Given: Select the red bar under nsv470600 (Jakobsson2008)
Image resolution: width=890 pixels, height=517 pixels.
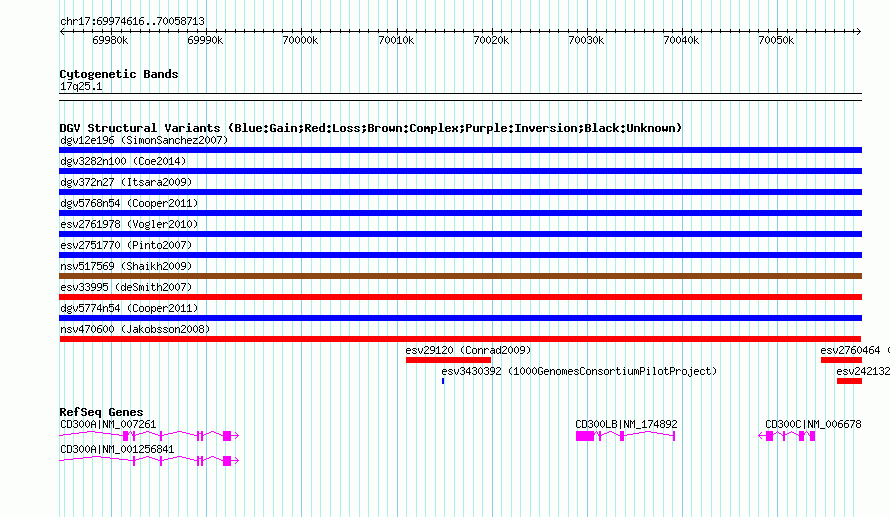Looking at the screenshot, I should click(x=460, y=339).
